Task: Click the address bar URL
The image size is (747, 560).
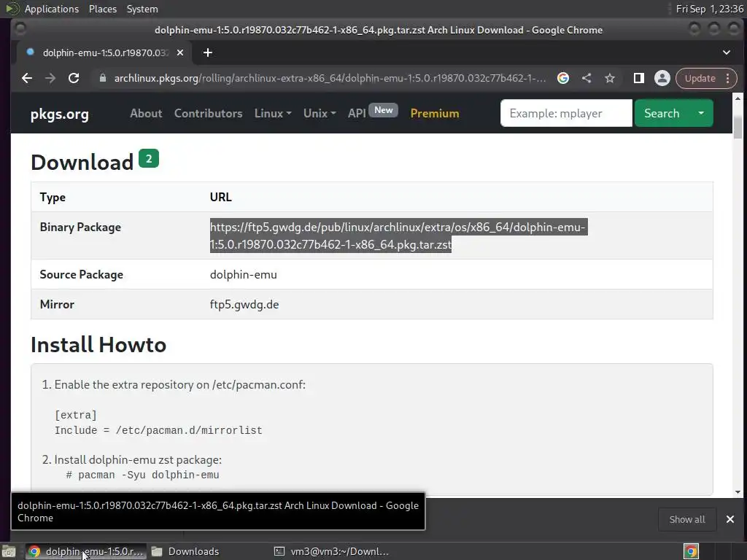Action: click(330, 78)
